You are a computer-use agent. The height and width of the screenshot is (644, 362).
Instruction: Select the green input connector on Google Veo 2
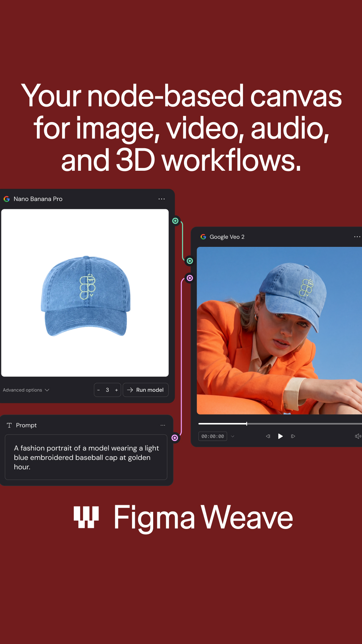[x=190, y=261]
